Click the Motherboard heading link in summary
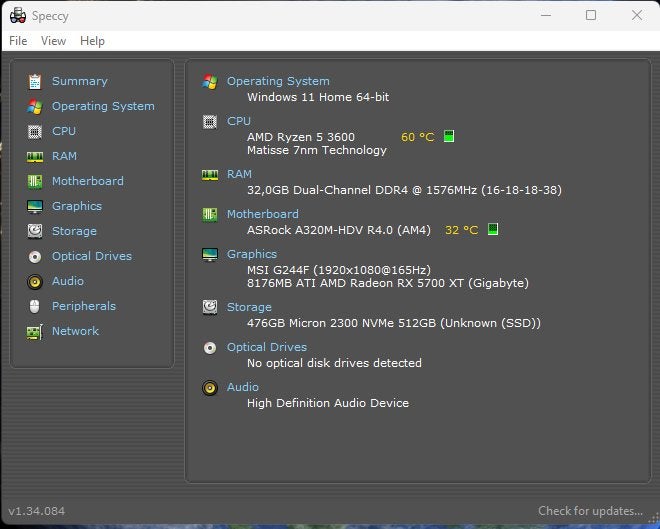Viewport: 660px width, 529px height. 263,214
